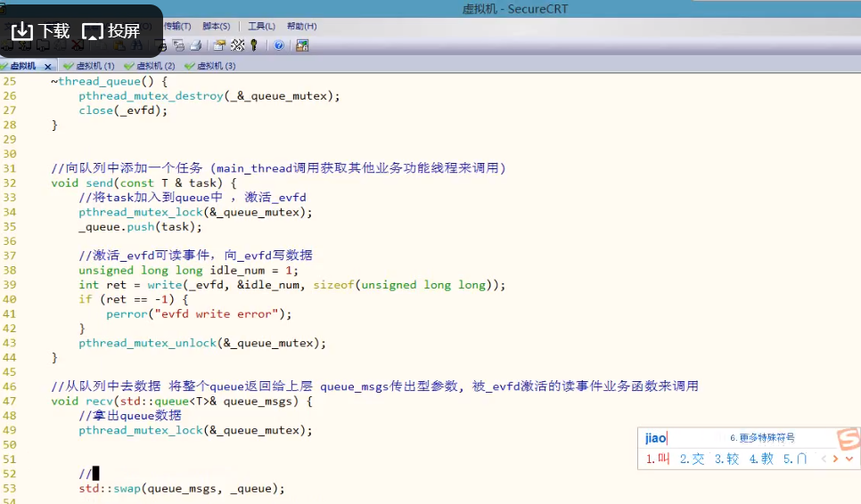Switch to the 虚拟机 (1) tab
The image size is (861, 504).
pos(89,66)
